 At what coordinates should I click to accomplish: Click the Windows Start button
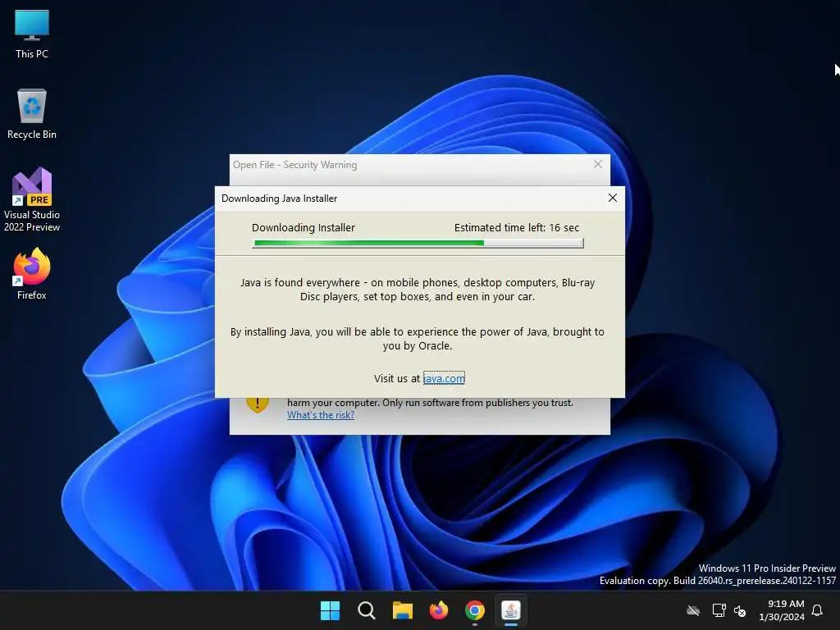330,610
